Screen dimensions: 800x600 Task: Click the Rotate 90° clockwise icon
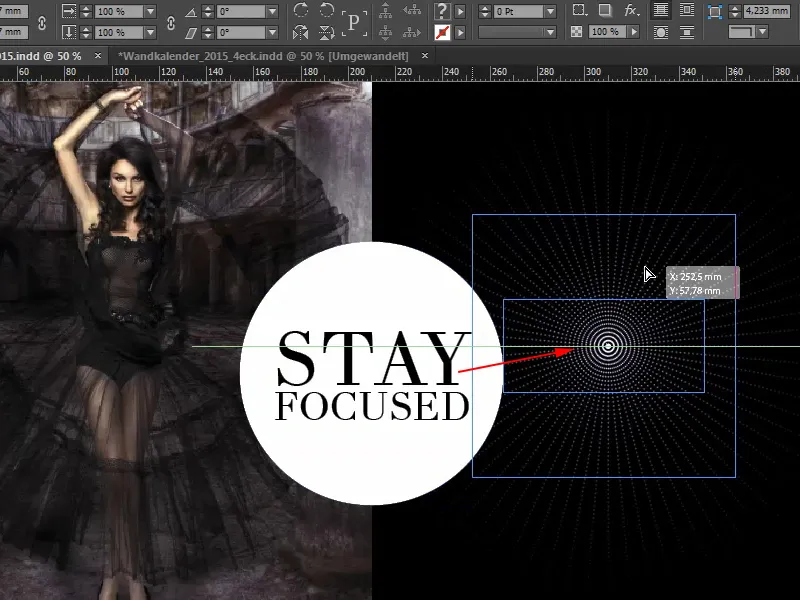pos(301,11)
